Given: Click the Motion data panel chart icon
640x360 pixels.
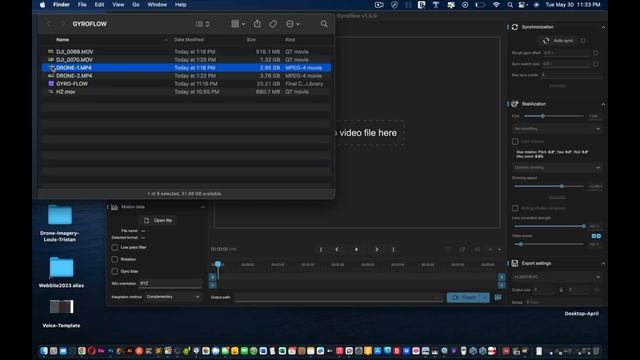Looking at the screenshot, I should 114,207.
